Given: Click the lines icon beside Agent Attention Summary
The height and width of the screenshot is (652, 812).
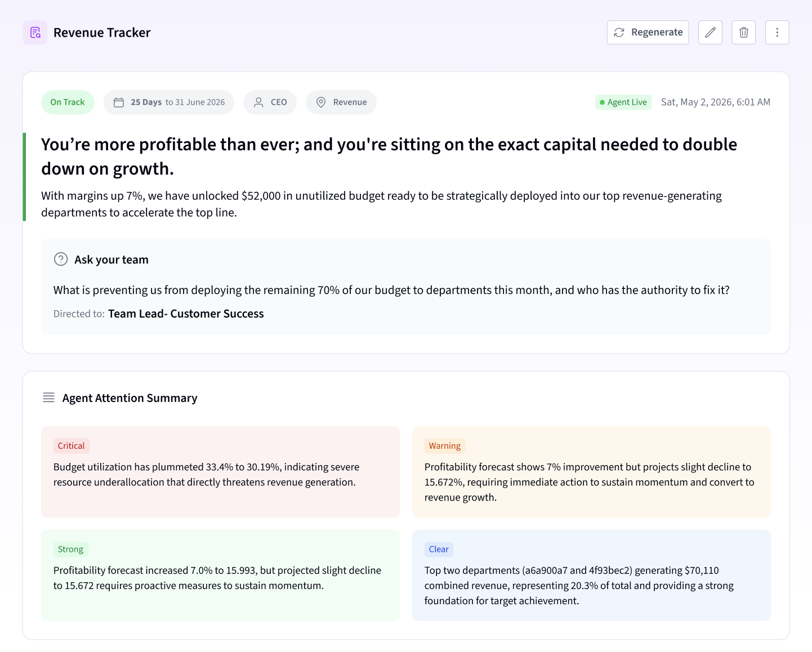Looking at the screenshot, I should pyautogui.click(x=49, y=398).
